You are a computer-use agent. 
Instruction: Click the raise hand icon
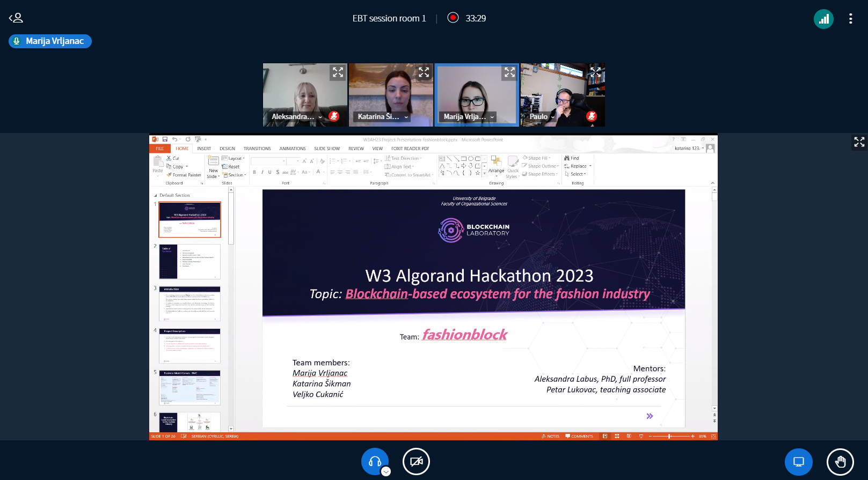click(840, 462)
